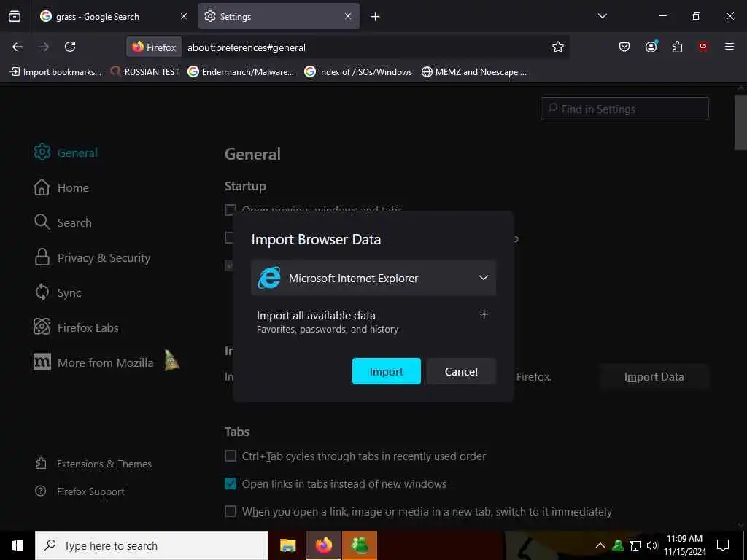Open the clock showing 11:09 AM
This screenshot has width=747, height=560.
[x=684, y=545]
